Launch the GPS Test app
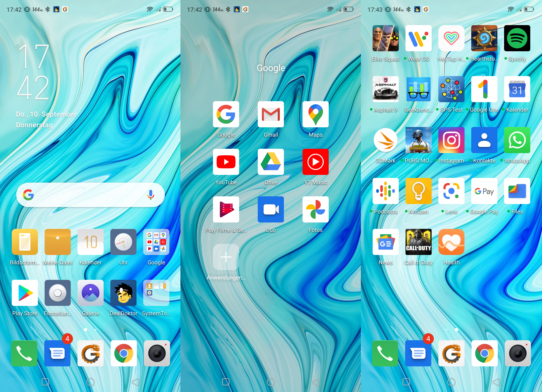Screen dimensions: 542x392 coord(451,89)
